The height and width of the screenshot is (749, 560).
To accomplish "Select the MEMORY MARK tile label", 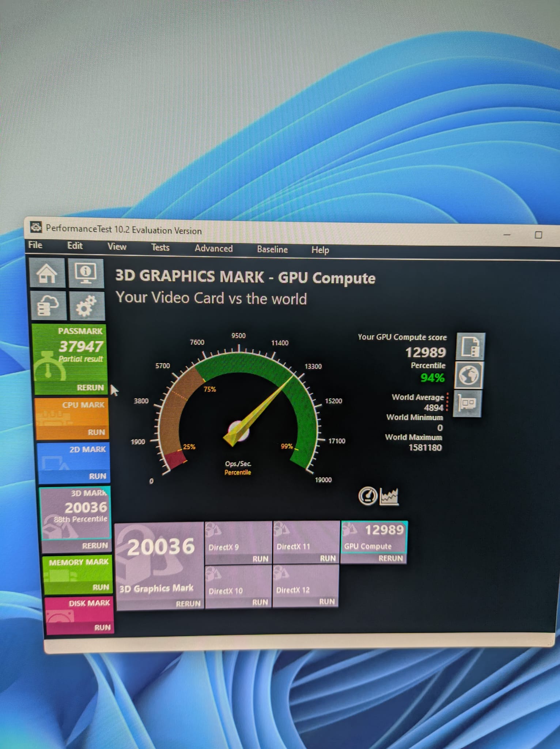I will pyautogui.click(x=79, y=562).
